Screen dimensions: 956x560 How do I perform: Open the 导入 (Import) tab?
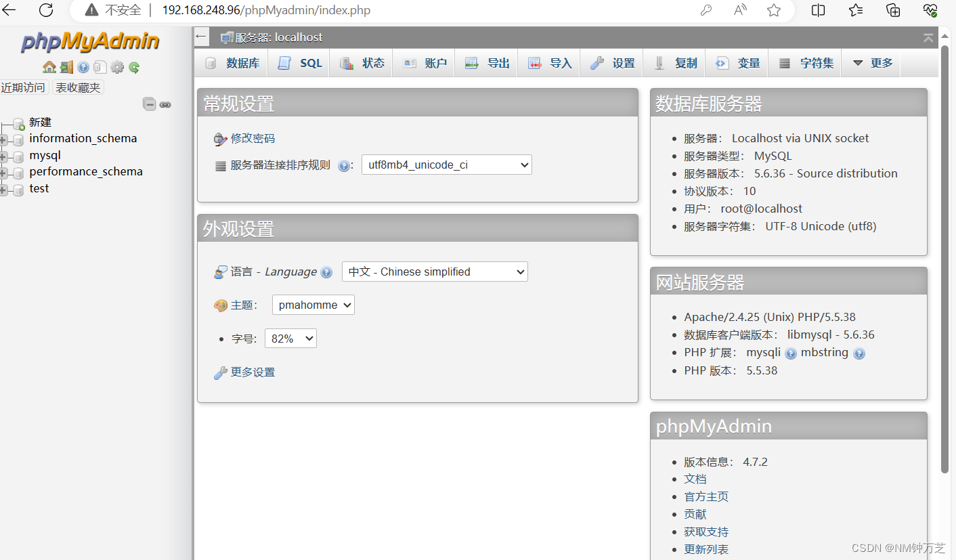pyautogui.click(x=549, y=63)
